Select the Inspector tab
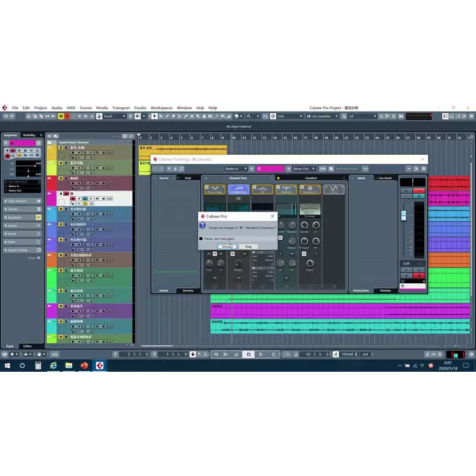Image resolution: width=476 pixels, height=476 pixels. click(10, 135)
